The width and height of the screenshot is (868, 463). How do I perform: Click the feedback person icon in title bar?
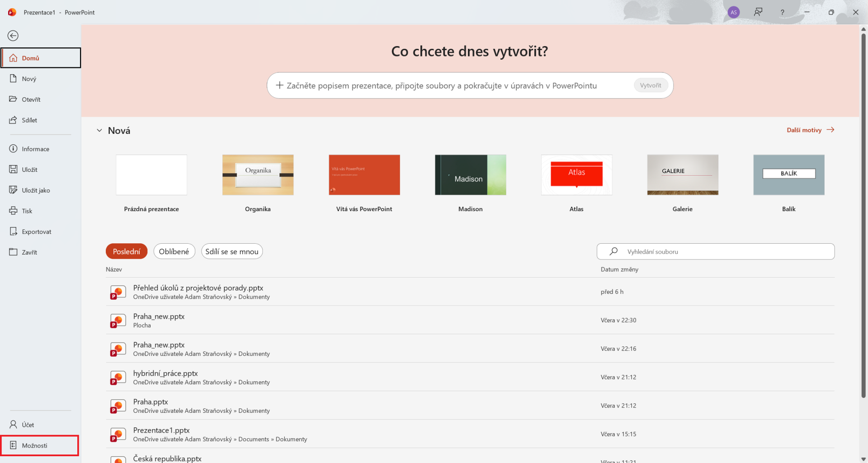758,12
